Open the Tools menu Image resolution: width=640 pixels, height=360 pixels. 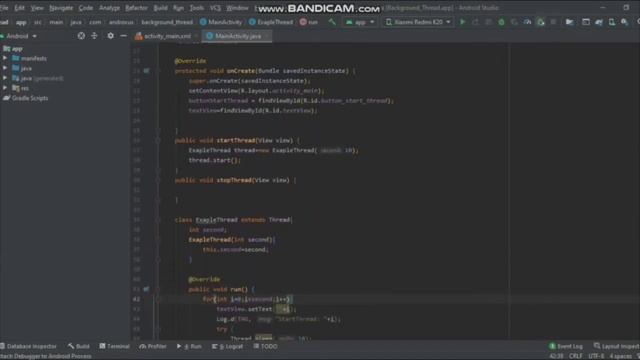(x=197, y=8)
